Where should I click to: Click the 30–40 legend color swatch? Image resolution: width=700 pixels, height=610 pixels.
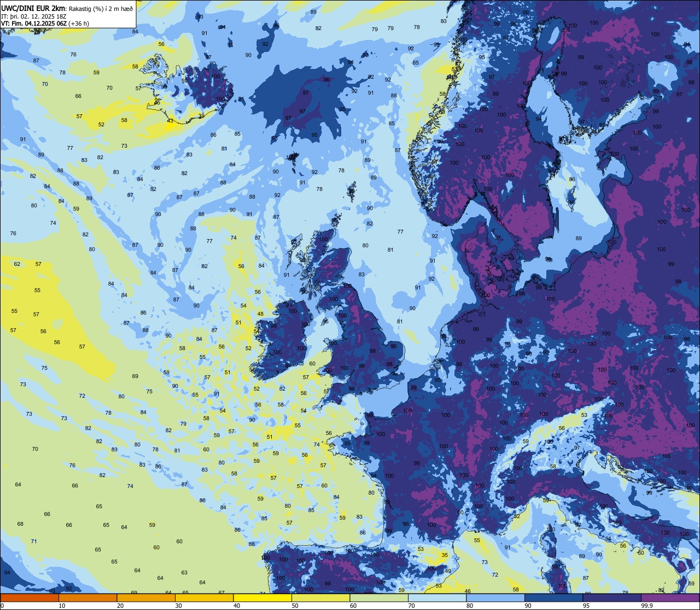tap(204, 597)
